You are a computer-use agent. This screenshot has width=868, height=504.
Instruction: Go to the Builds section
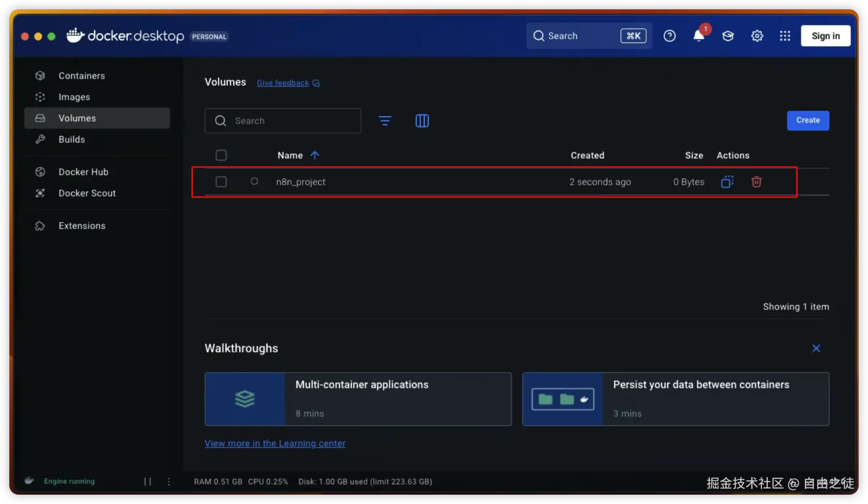(x=97, y=139)
